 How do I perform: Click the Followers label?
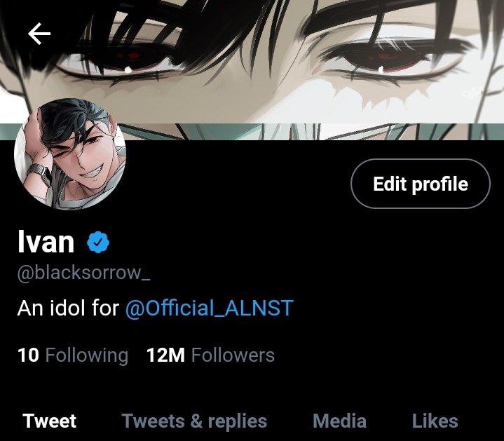(233, 355)
